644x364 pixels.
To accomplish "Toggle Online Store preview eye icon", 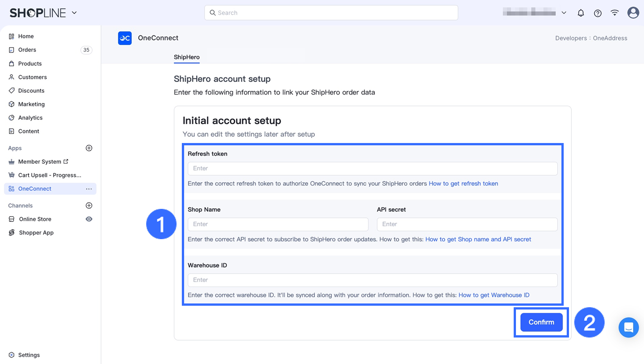I will tap(89, 219).
